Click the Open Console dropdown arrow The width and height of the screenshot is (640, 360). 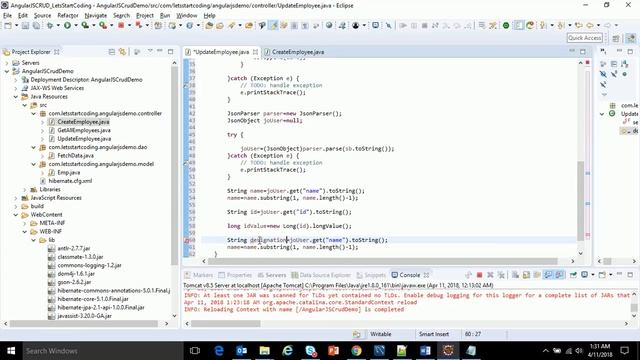tap(611, 275)
